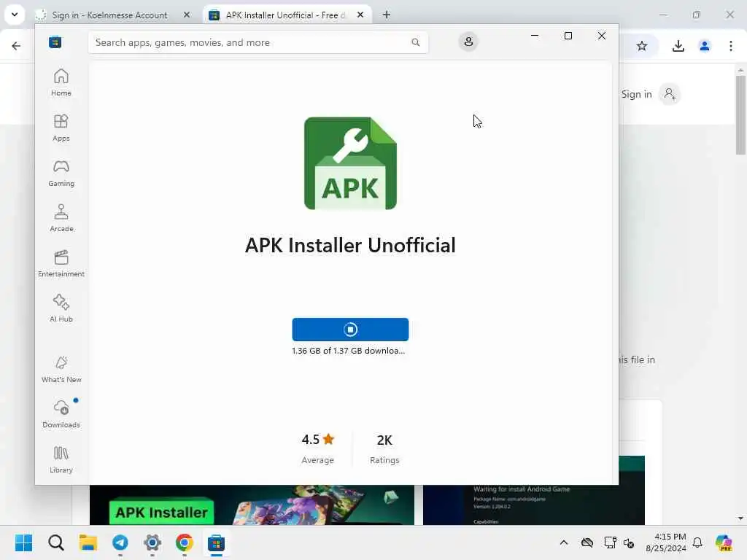Click the display tray icon

610,542
